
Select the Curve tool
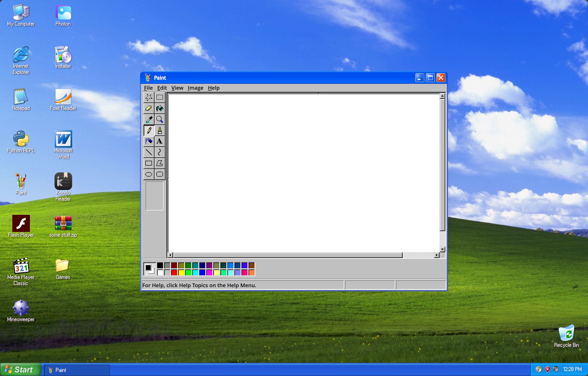160,152
